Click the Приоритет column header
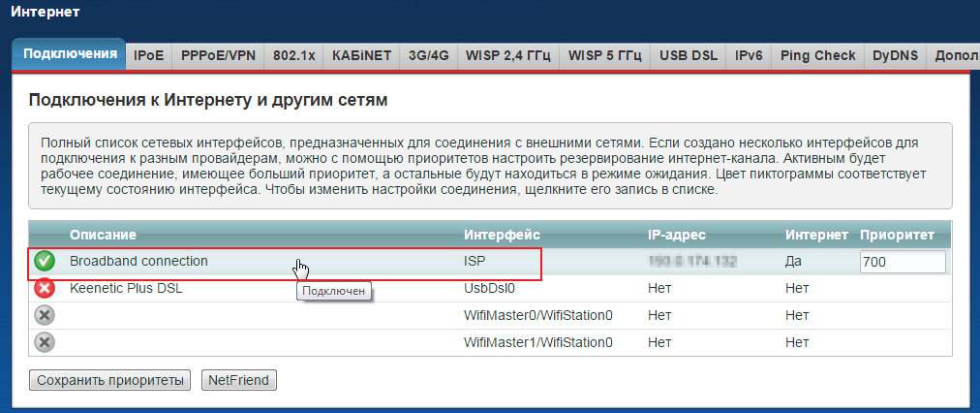Screen dimensions: 980x413 click(897, 235)
